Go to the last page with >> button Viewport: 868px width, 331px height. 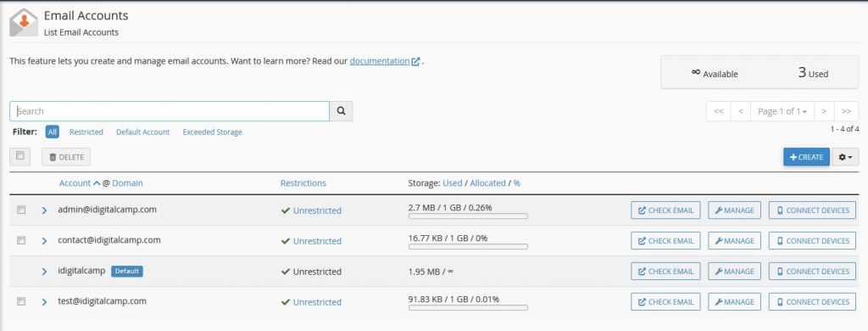click(847, 111)
